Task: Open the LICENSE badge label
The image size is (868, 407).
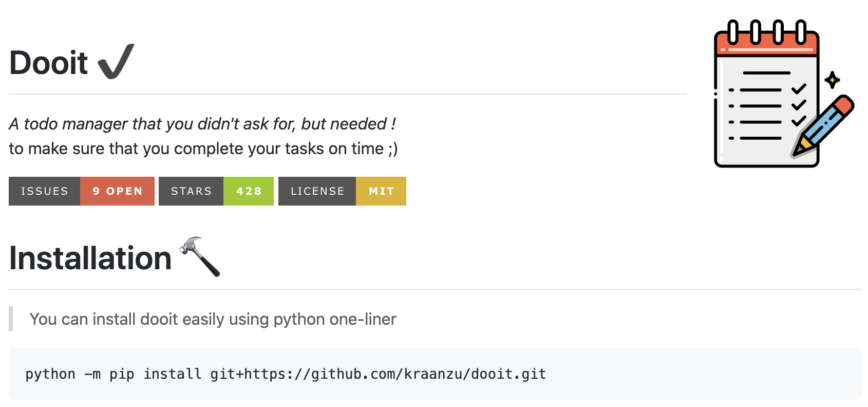Action: click(317, 191)
